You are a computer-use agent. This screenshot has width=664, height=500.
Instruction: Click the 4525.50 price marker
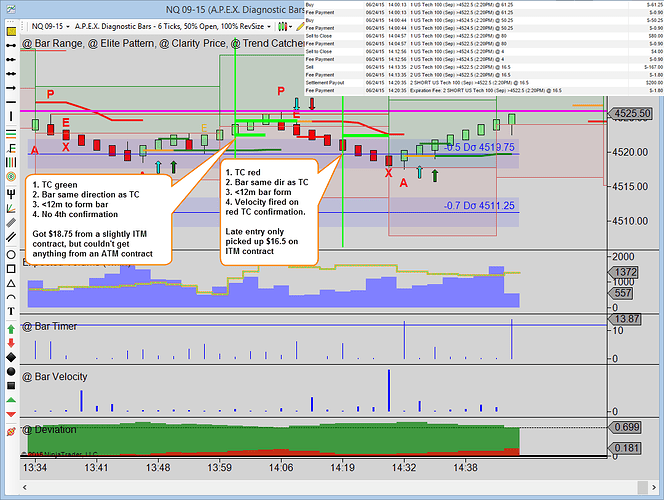point(630,113)
